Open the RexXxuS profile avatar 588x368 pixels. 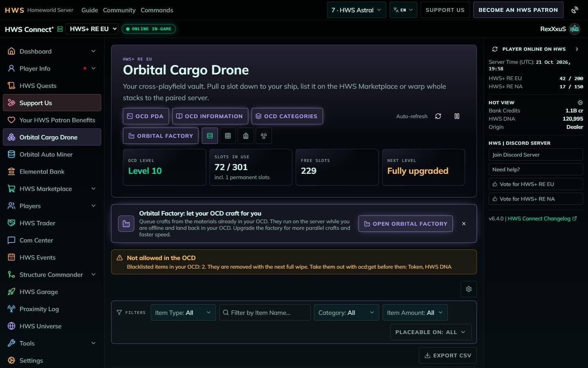[x=575, y=29]
